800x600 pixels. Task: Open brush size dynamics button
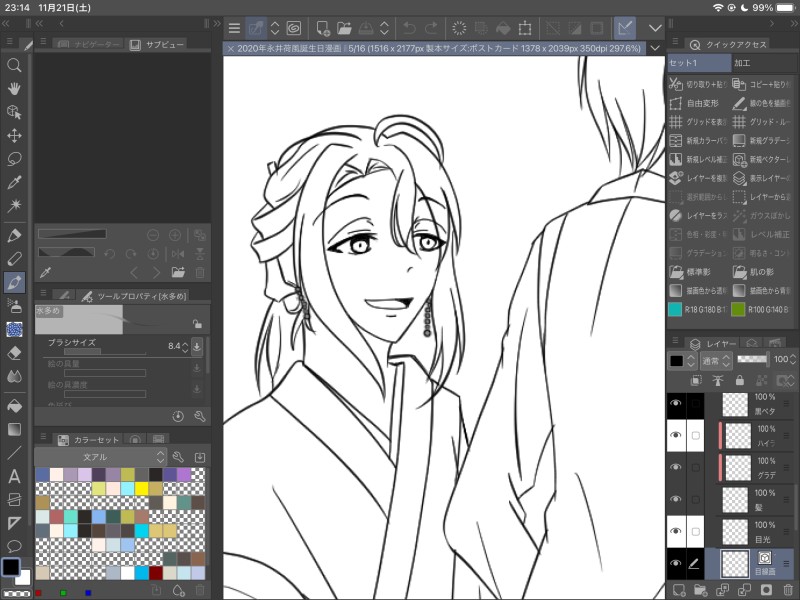pyautogui.click(x=197, y=346)
